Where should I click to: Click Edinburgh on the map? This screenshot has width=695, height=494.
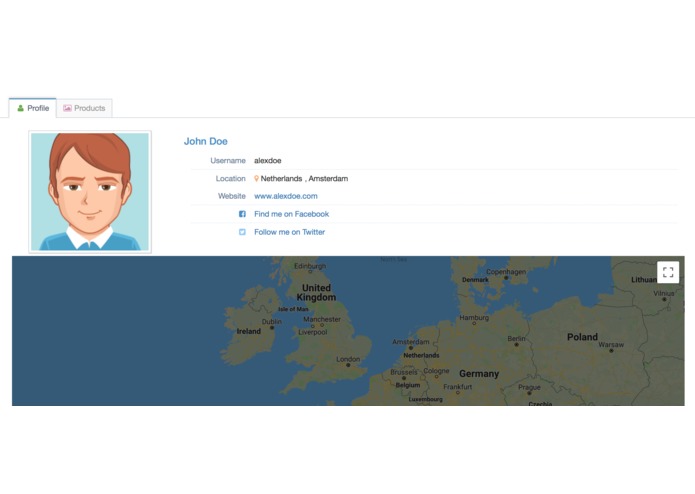310,266
